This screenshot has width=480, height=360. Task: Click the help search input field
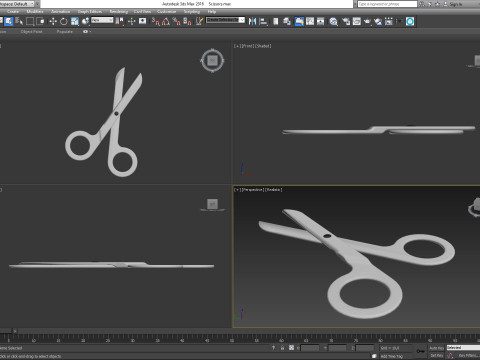point(387,4)
